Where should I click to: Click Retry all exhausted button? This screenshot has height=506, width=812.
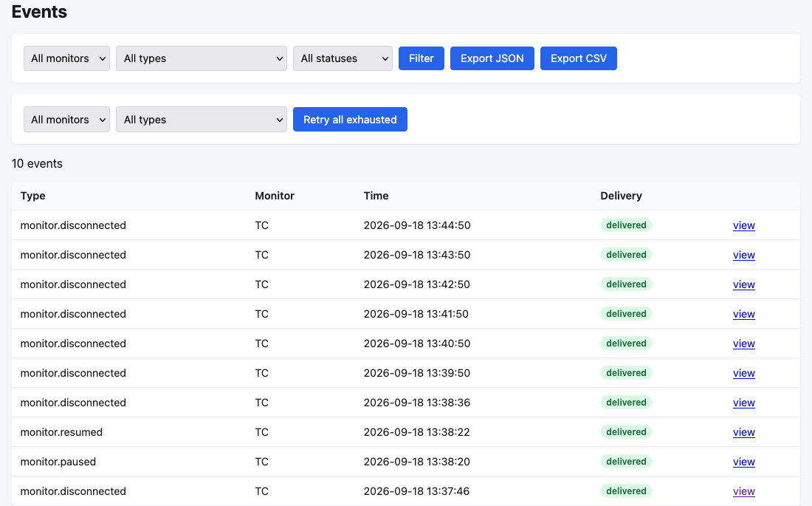coord(350,120)
